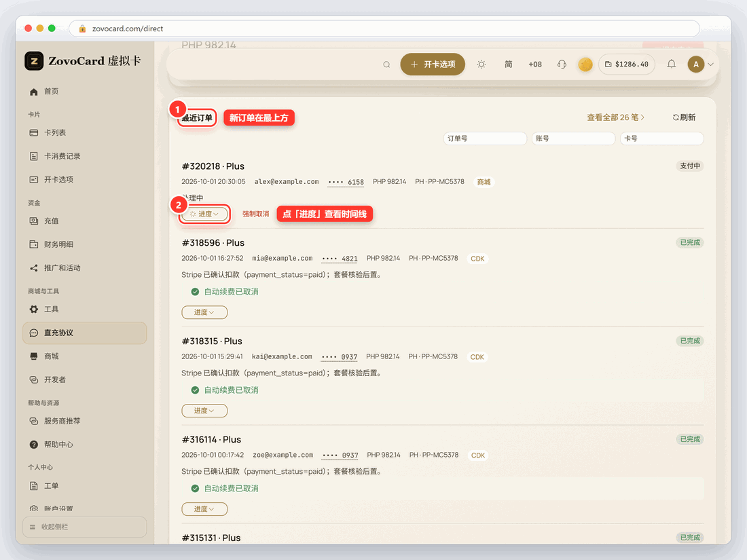Click the 商城 shop icon

[34, 356]
